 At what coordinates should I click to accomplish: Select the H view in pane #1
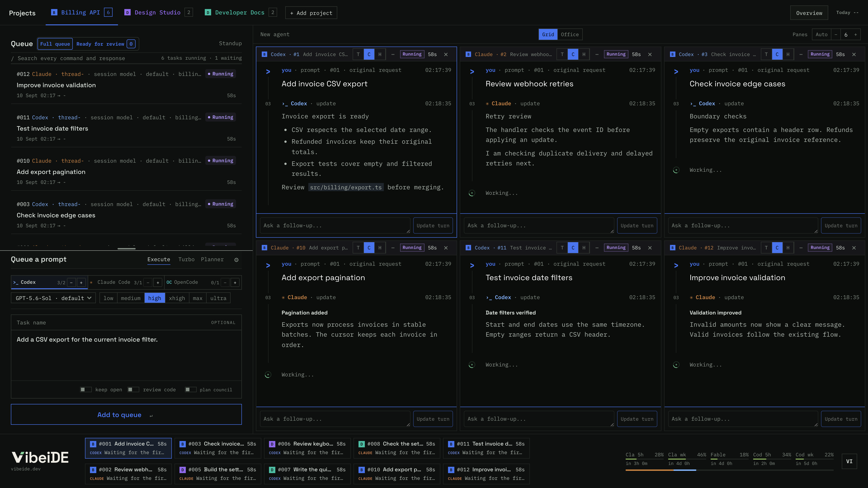click(x=380, y=54)
